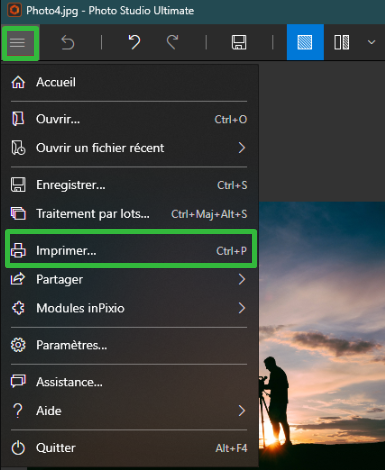Open Assistance... support
Viewport: 385px width, 470px height.
click(x=129, y=382)
